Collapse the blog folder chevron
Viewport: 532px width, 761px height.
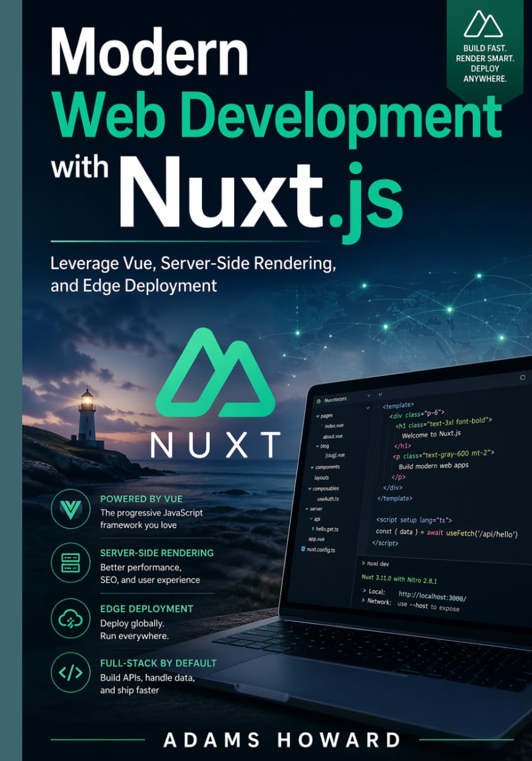pos(318,446)
